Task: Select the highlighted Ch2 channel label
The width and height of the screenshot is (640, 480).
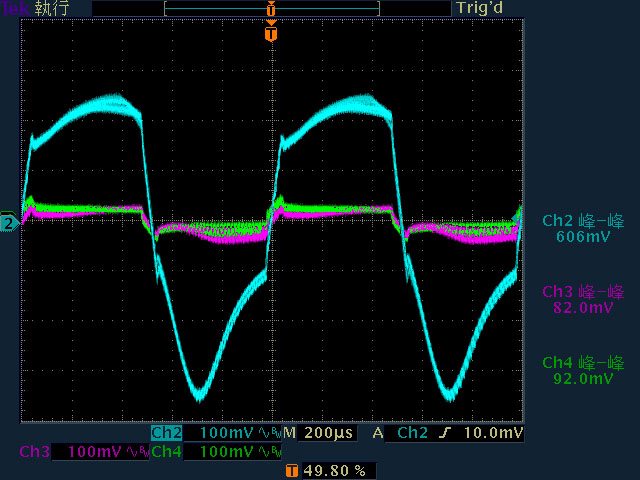Action: 167,433
